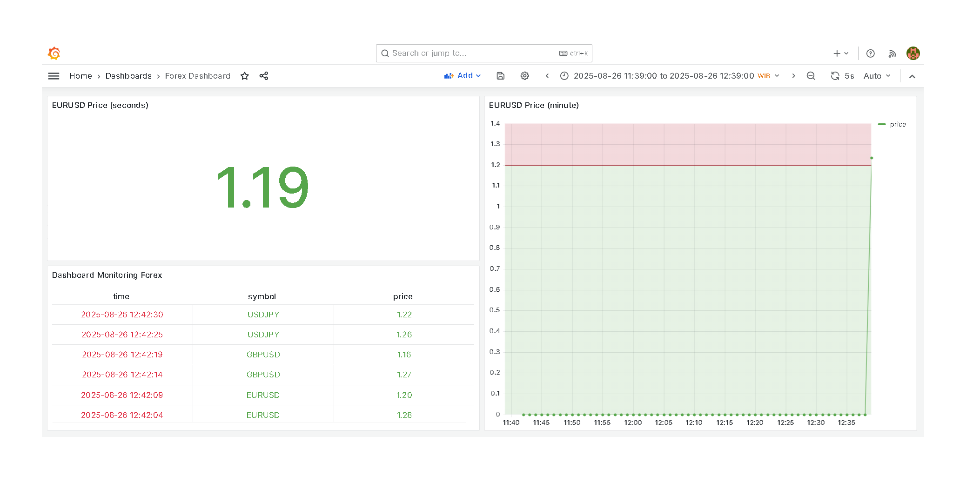
Task: Open the Auto refresh interval dropdown
Action: [877, 76]
